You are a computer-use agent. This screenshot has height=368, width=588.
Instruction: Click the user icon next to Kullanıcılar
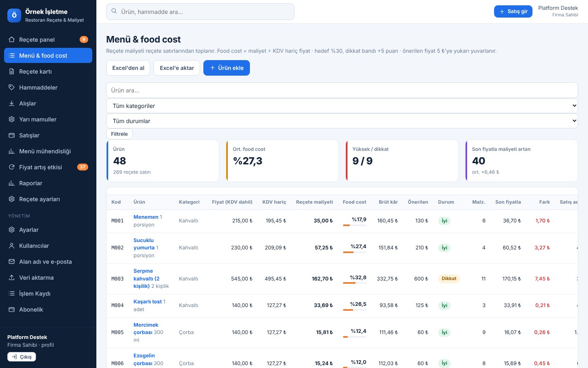11,246
